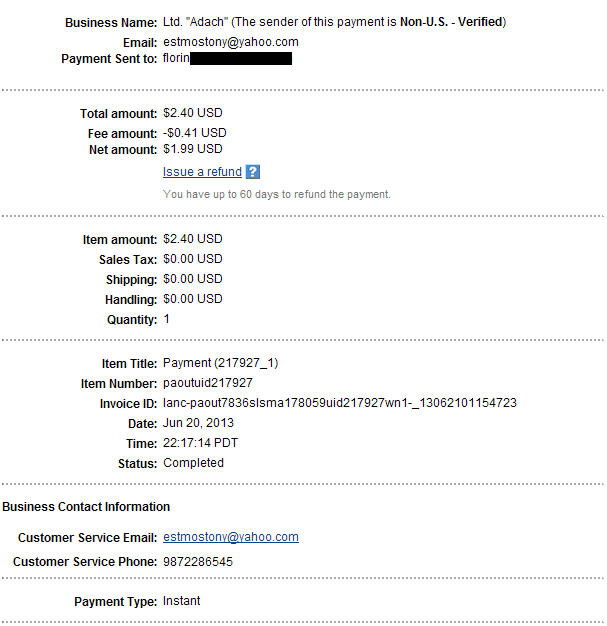Image resolution: width=607 pixels, height=626 pixels.
Task: Click the sender email beside the Email label
Action: (x=230, y=42)
